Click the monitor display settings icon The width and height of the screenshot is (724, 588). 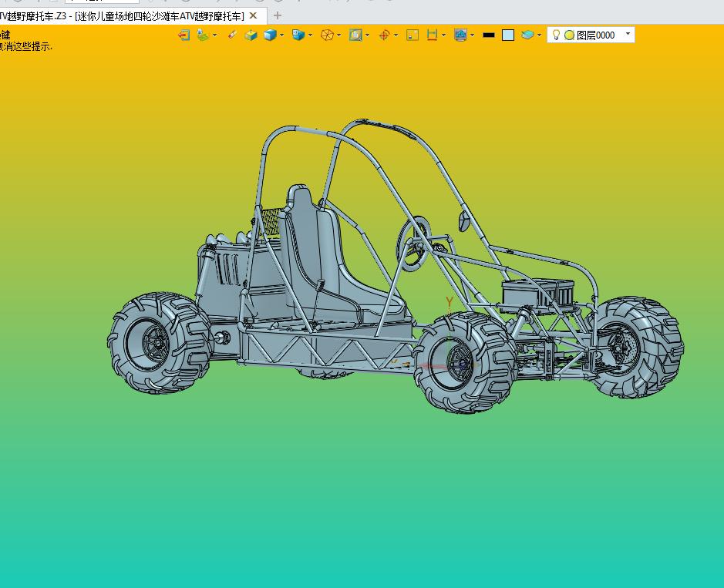pos(460,35)
